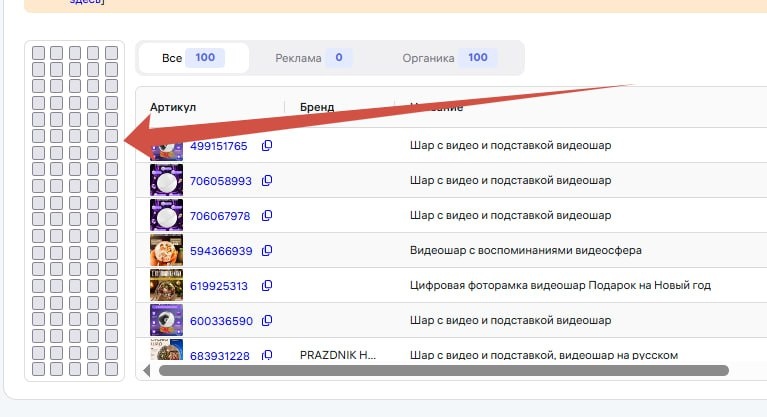Screen dimensions: 767x417
Task: Copy article number 706058993
Action: 267,181
